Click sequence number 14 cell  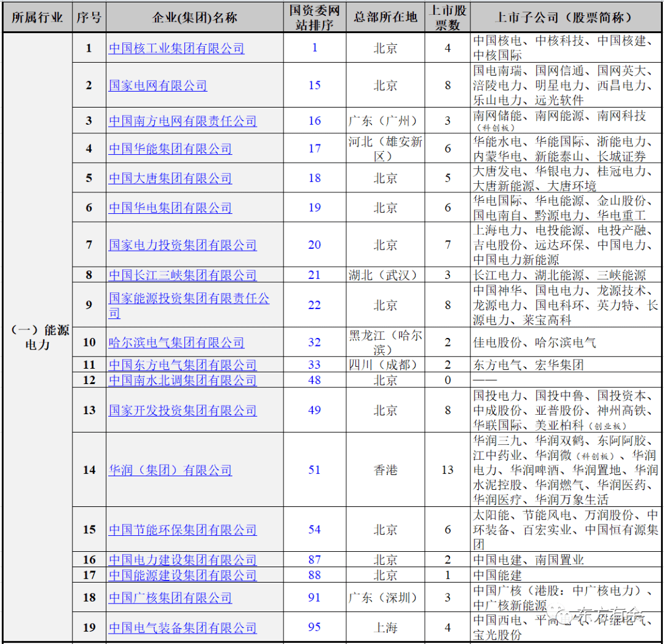[x=89, y=469]
